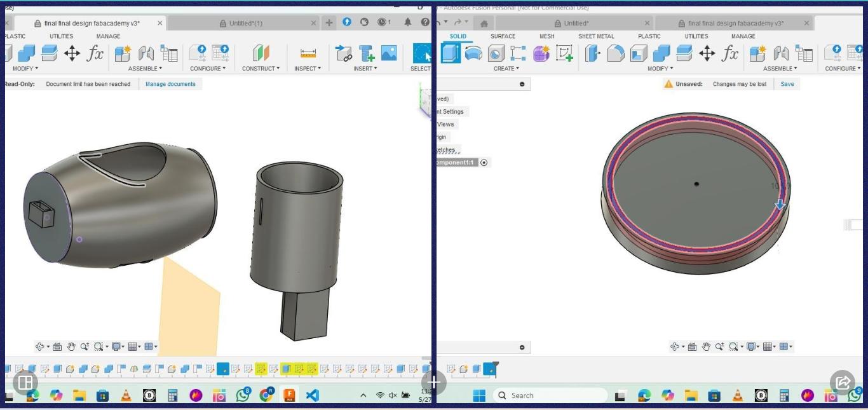The height and width of the screenshot is (410, 868).
Task: Expand the INSERT dropdown in left window
Action: click(x=365, y=68)
